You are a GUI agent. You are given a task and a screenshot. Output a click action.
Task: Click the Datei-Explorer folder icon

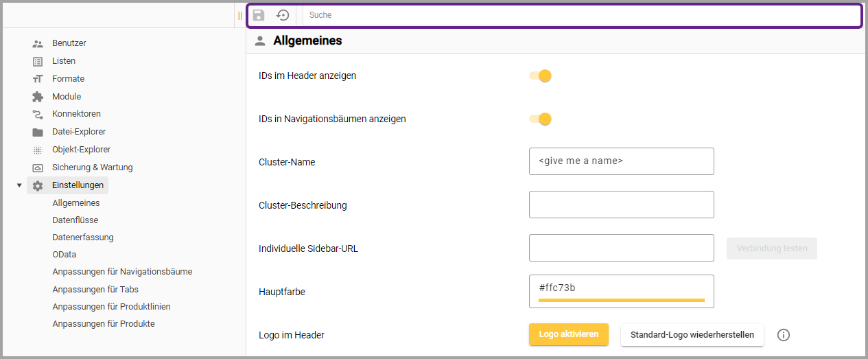click(x=38, y=132)
